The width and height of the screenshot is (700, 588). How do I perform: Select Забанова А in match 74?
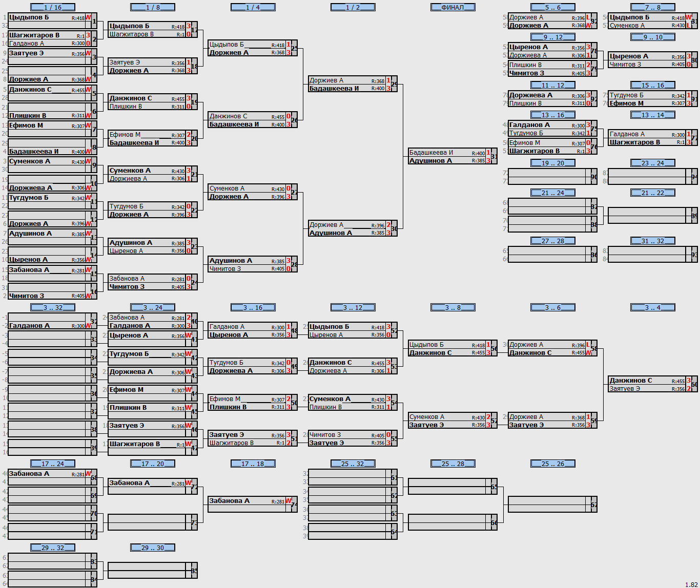tap(229, 501)
